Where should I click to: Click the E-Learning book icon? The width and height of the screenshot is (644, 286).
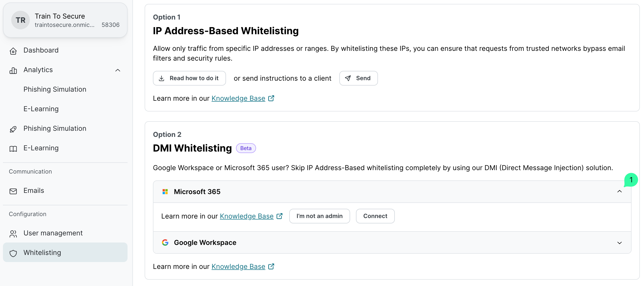coord(13,149)
